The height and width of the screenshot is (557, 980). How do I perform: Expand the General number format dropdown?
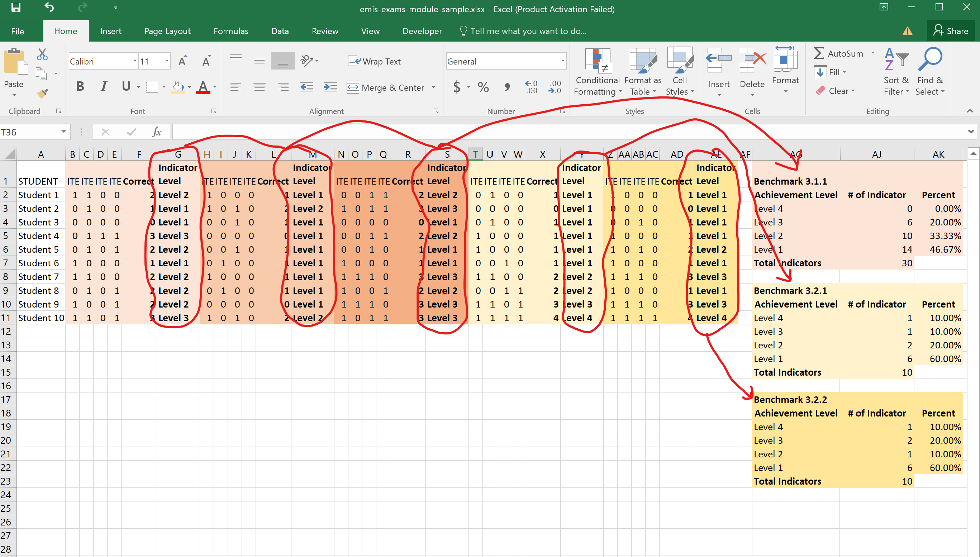562,61
